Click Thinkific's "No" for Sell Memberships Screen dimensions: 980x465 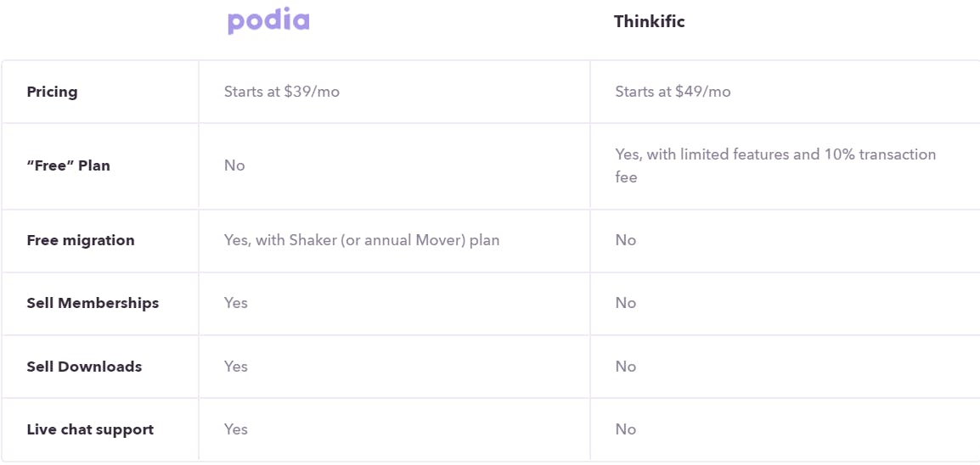626,303
